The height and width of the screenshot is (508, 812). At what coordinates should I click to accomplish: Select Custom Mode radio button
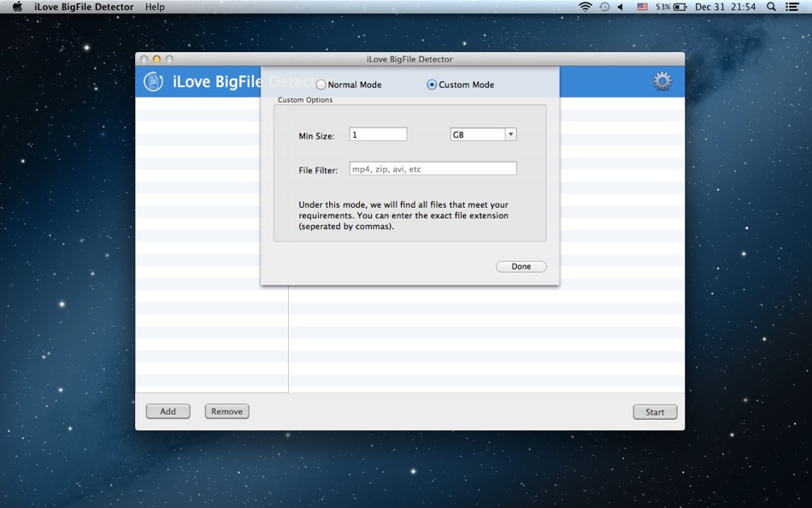pos(432,85)
